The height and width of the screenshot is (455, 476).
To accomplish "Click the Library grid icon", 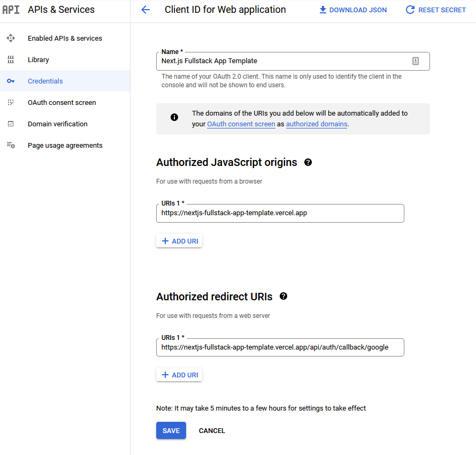I will coord(11,59).
